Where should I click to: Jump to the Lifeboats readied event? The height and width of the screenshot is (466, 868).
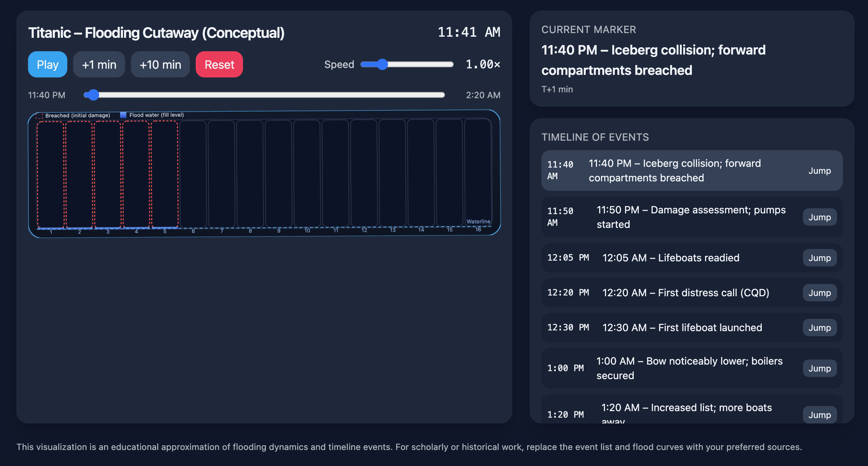tap(819, 258)
